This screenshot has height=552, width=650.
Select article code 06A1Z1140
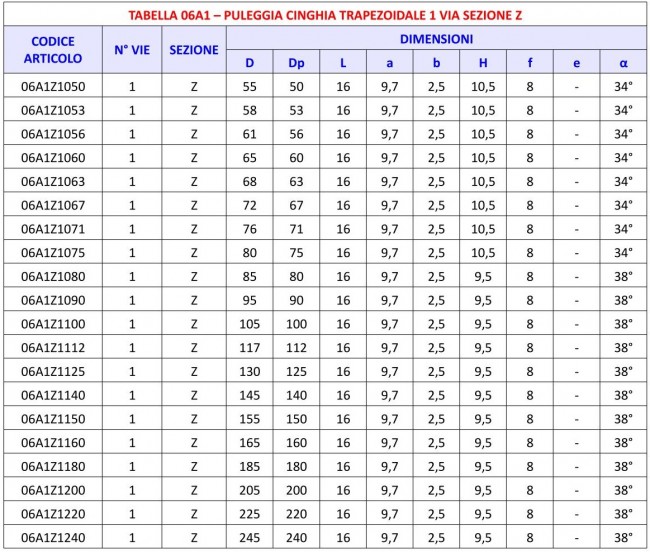[x=53, y=395]
